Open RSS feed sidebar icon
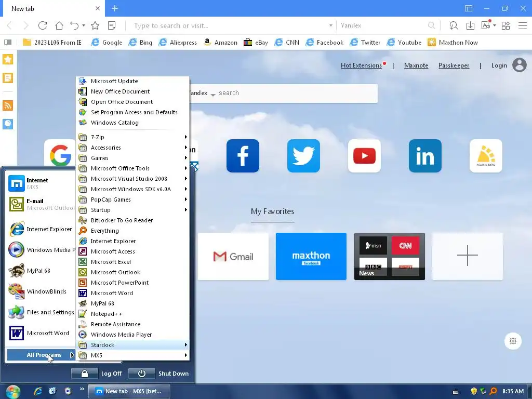 (x=8, y=105)
